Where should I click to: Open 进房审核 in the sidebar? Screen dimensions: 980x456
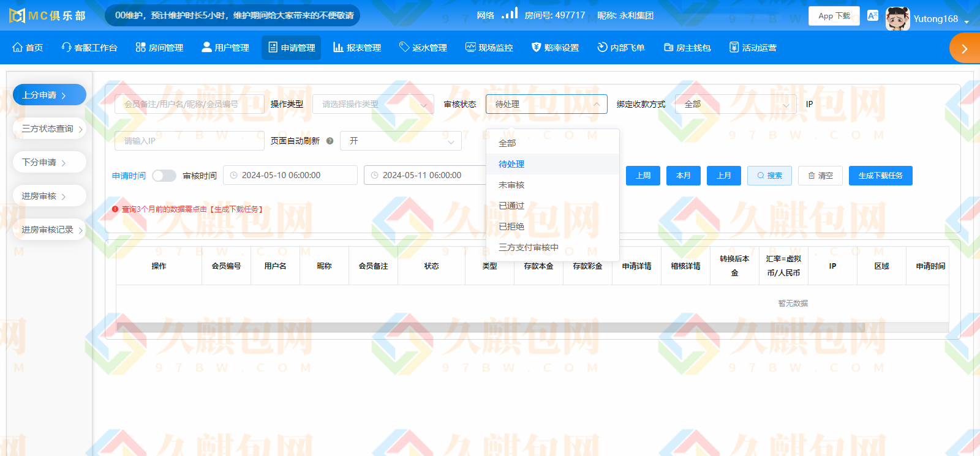pyautogui.click(x=50, y=196)
